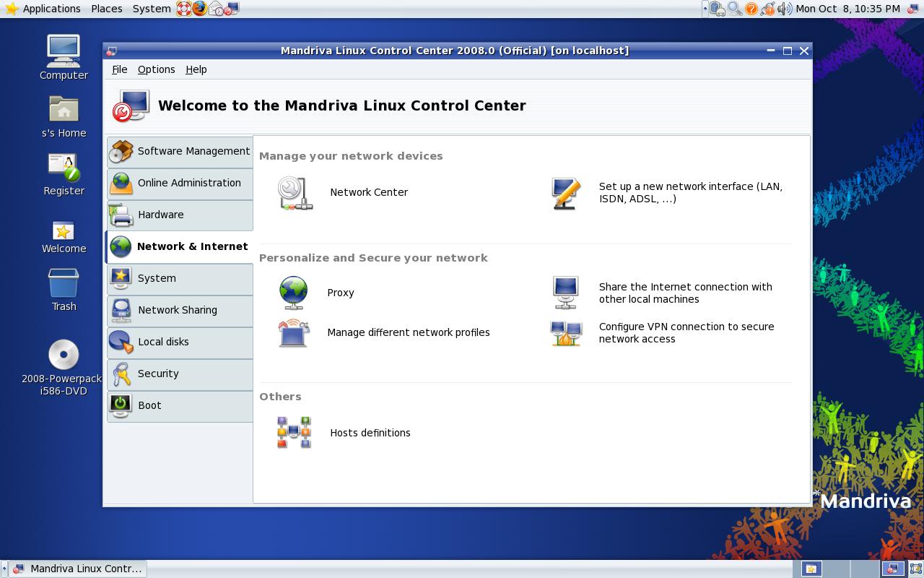Open the Proxy configuration globe icon
The height and width of the screenshot is (578, 924).
294,293
